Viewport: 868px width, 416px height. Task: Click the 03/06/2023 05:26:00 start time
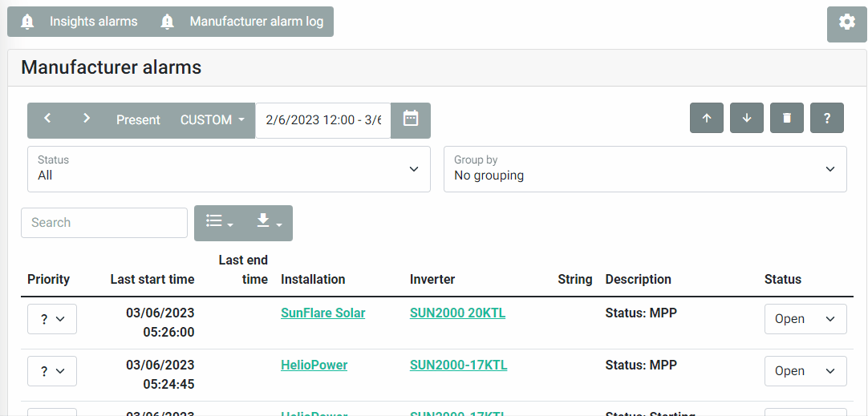(x=160, y=322)
